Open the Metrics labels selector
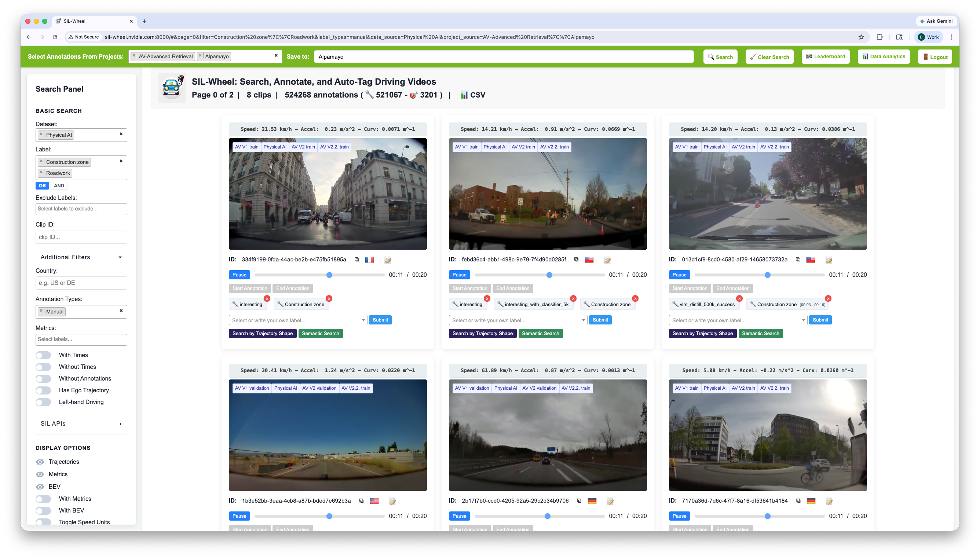This screenshot has width=980, height=558. point(81,339)
